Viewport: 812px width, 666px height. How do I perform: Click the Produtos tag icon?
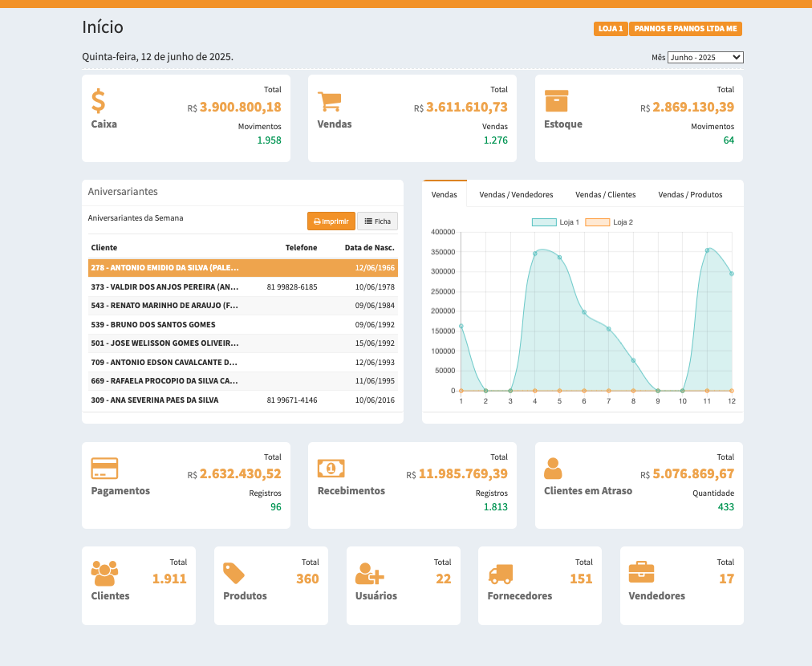[233, 573]
